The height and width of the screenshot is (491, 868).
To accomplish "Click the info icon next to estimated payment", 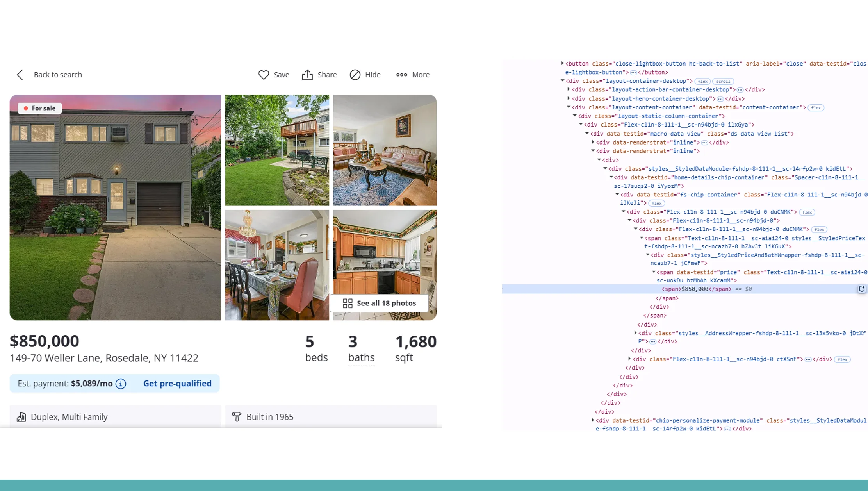I will pos(121,384).
